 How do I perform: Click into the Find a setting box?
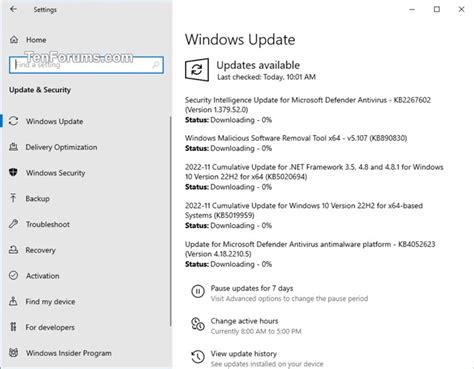coord(86,65)
